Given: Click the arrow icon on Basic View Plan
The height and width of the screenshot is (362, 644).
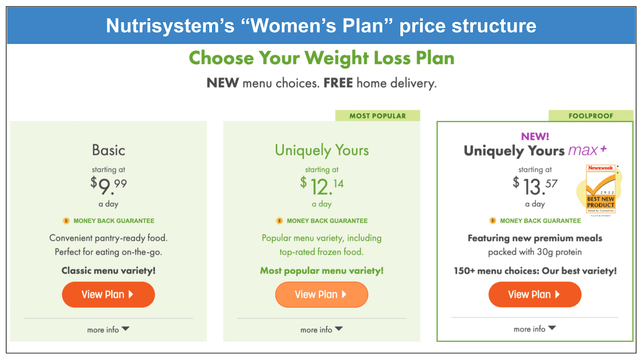Looking at the screenshot, I should 131,294.
